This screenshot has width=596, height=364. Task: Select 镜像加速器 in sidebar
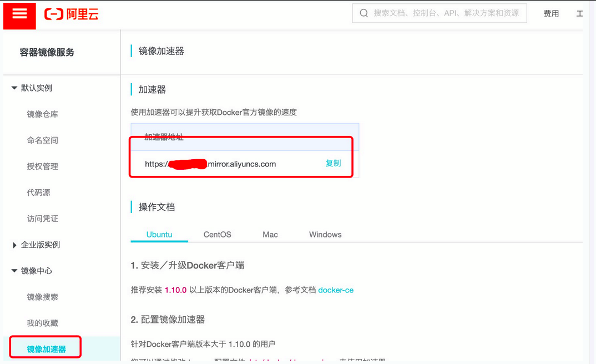click(x=47, y=349)
